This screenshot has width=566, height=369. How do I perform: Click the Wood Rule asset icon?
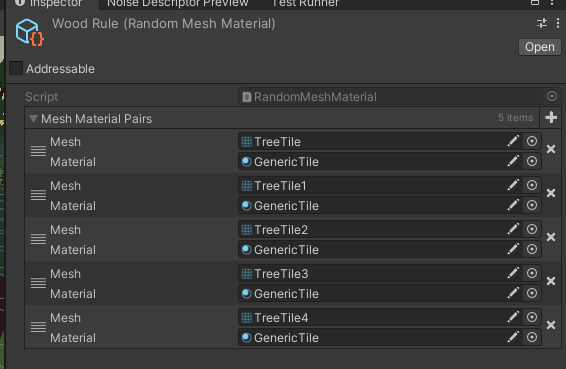click(29, 32)
